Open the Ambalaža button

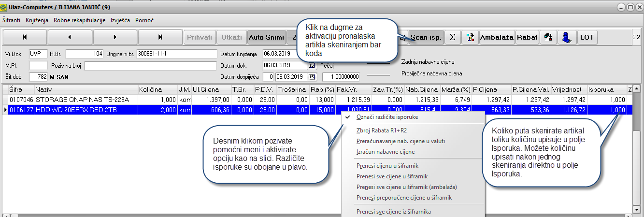(497, 37)
